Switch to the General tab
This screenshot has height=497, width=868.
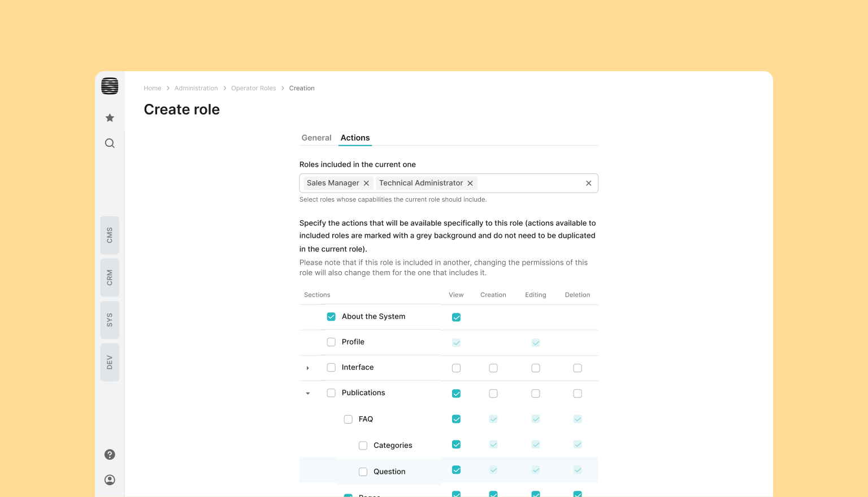316,138
